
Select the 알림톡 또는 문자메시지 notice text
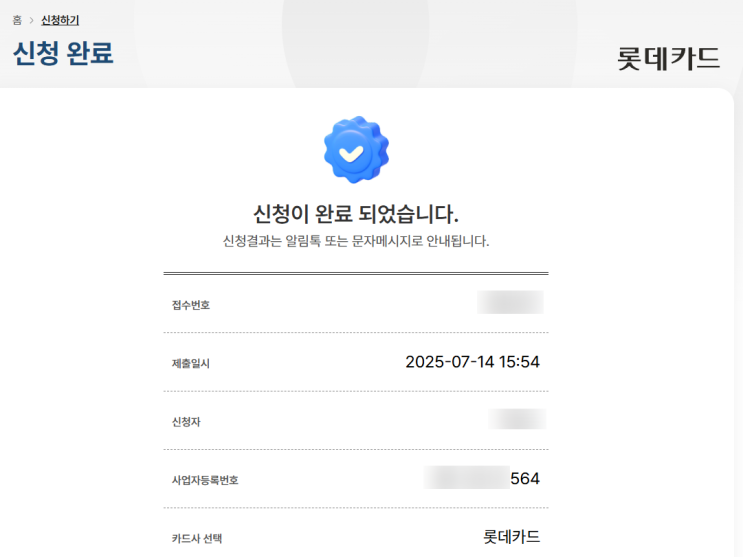pyautogui.click(x=356, y=241)
